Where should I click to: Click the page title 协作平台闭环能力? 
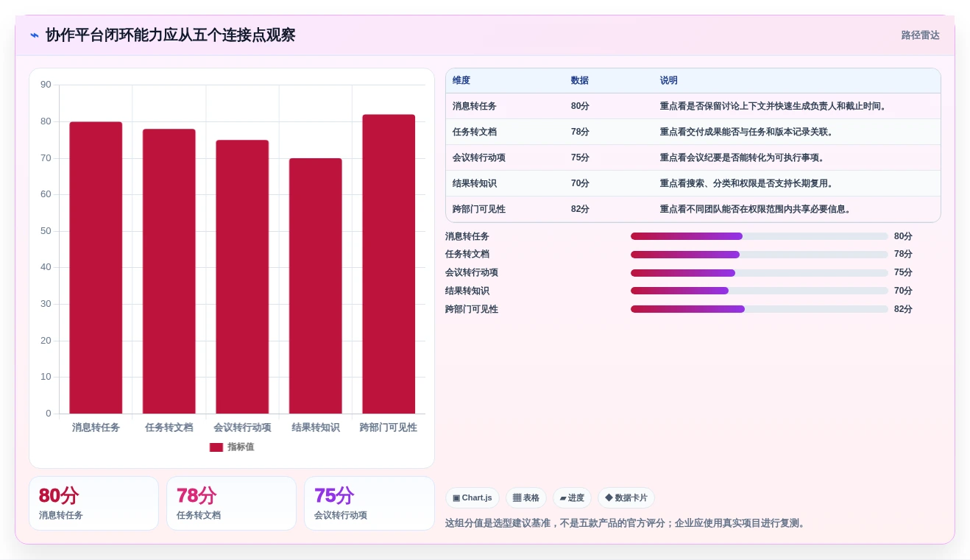coord(170,35)
